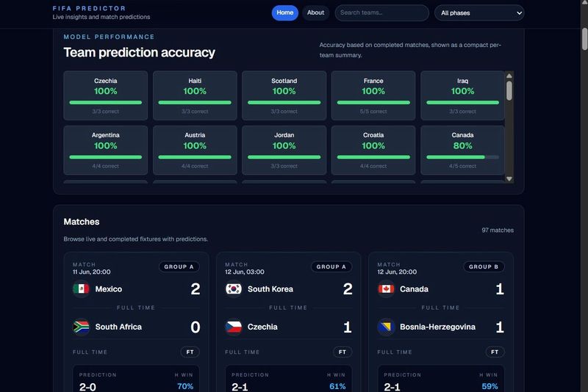This screenshot has width=588, height=392.
Task: Click the GROUP A badge on Mexico match
Action: coord(179,266)
